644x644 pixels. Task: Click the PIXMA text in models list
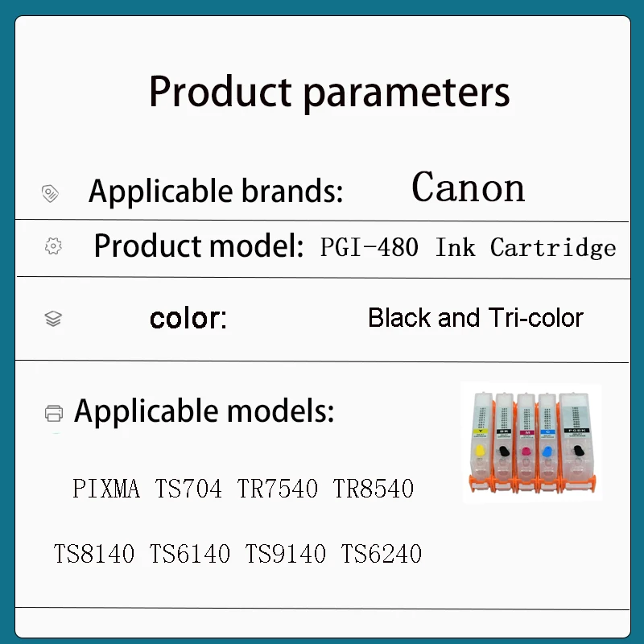pyautogui.click(x=106, y=489)
